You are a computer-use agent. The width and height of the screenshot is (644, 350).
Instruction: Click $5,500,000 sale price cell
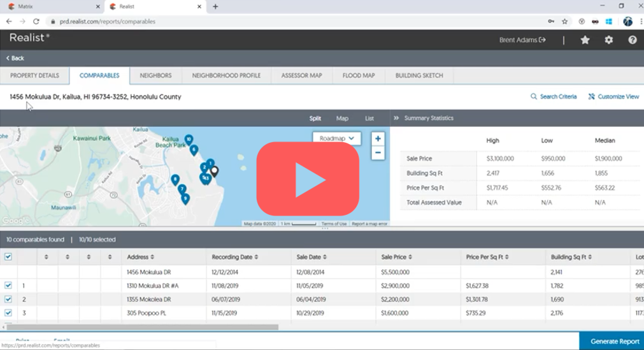point(395,272)
